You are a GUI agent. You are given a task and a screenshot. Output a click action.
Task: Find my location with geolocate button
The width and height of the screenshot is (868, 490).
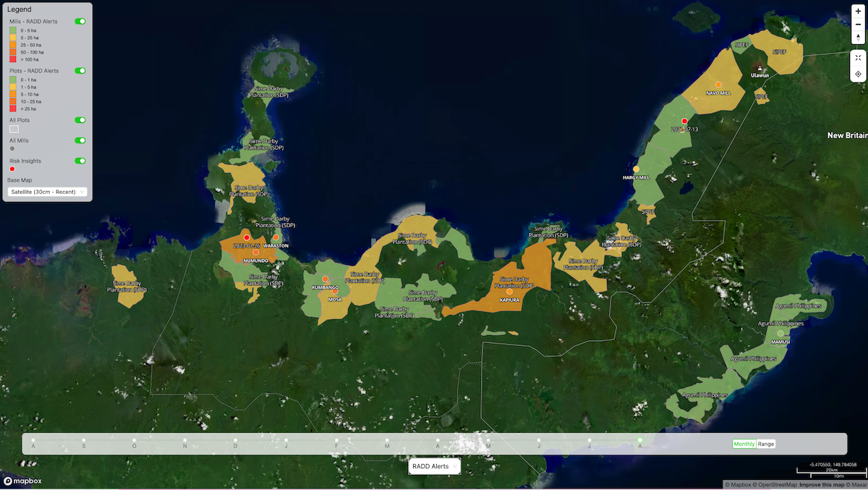pos(858,74)
